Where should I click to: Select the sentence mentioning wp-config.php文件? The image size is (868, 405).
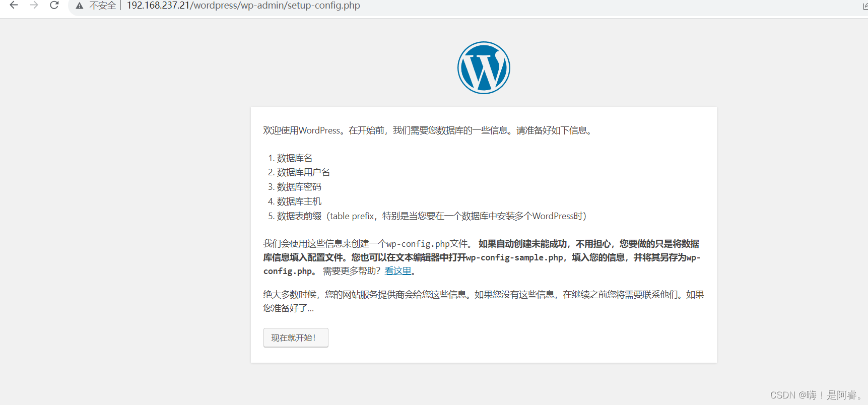pos(368,244)
